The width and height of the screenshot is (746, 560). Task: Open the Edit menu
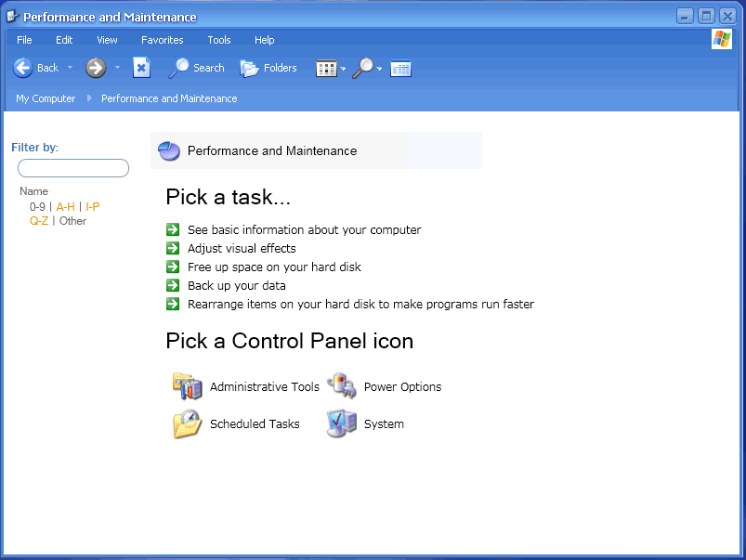click(64, 40)
